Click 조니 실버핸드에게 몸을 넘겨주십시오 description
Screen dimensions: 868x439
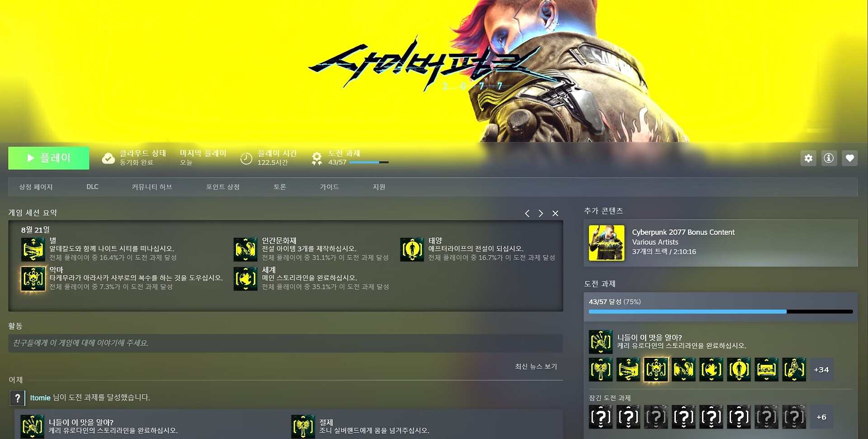tap(374, 431)
